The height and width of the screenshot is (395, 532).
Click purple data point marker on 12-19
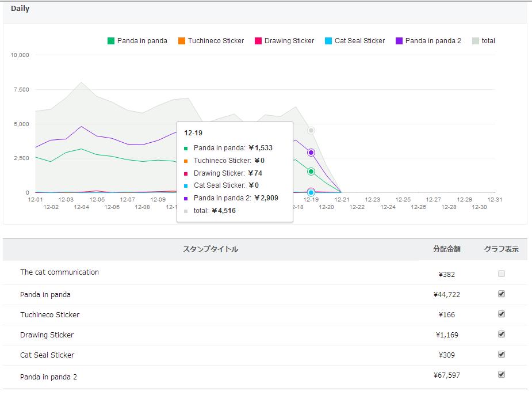311,153
